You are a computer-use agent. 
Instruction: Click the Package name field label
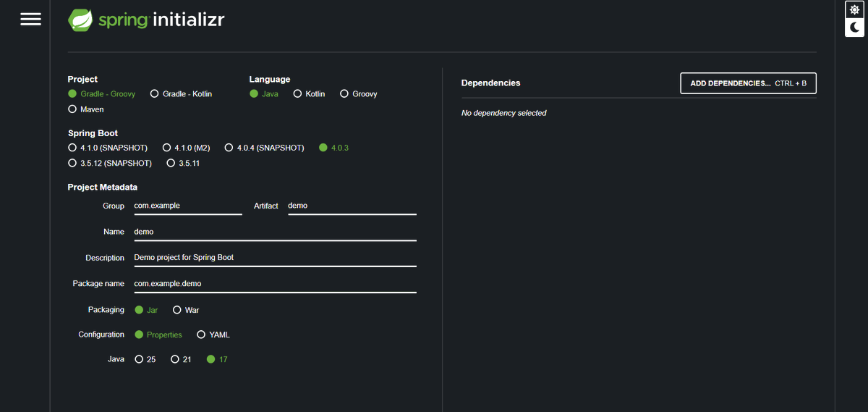(98, 284)
